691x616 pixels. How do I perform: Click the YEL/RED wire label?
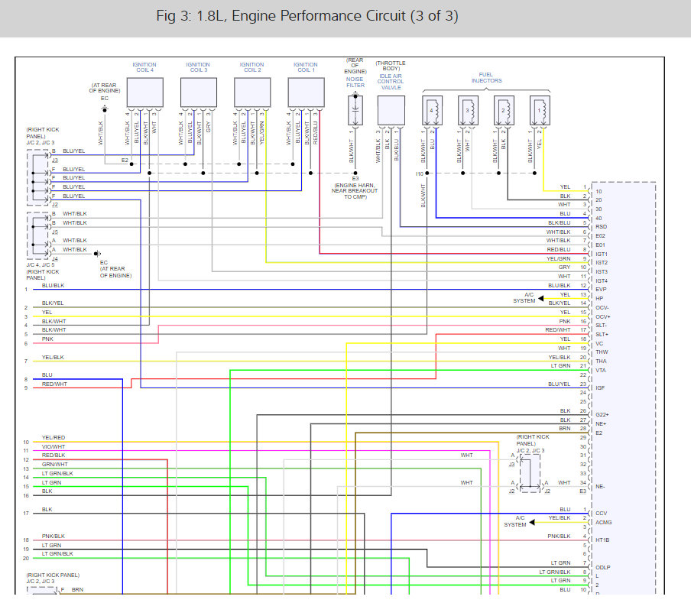point(54,438)
